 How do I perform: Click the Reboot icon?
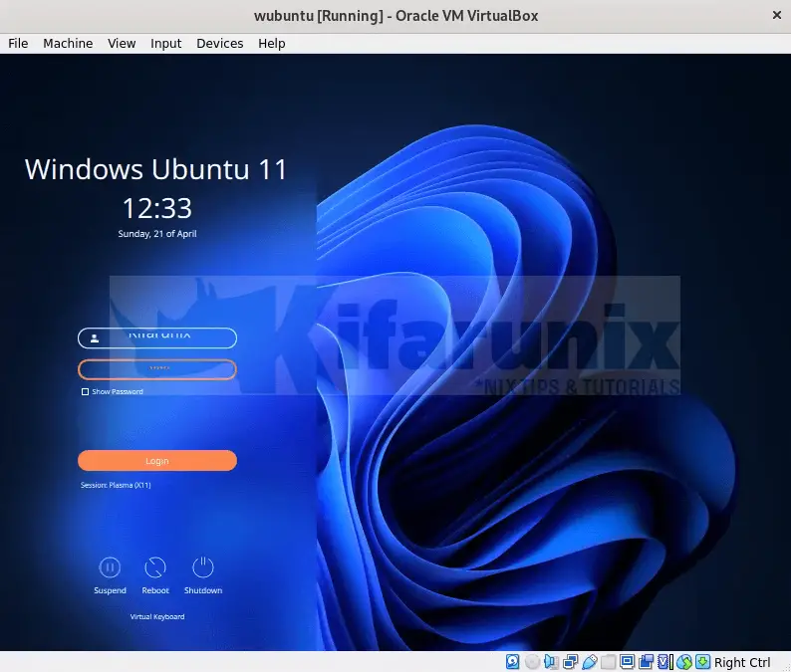click(155, 567)
